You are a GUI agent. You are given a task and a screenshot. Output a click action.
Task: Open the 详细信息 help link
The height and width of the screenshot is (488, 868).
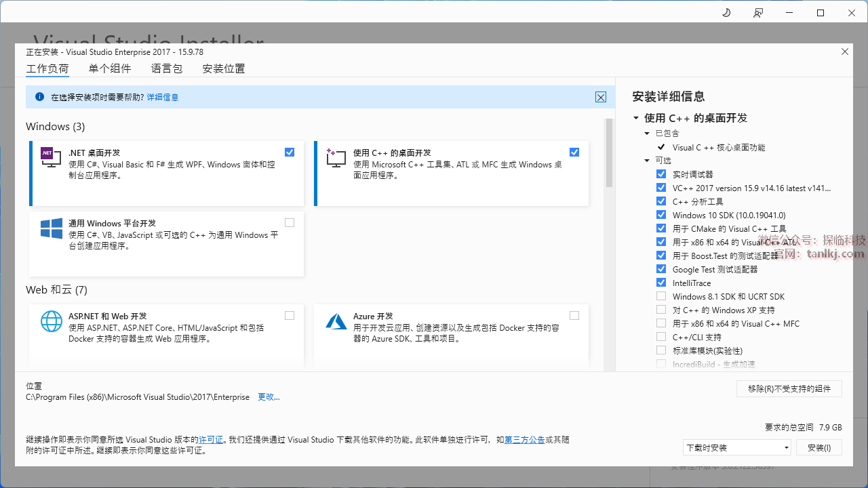click(x=163, y=97)
